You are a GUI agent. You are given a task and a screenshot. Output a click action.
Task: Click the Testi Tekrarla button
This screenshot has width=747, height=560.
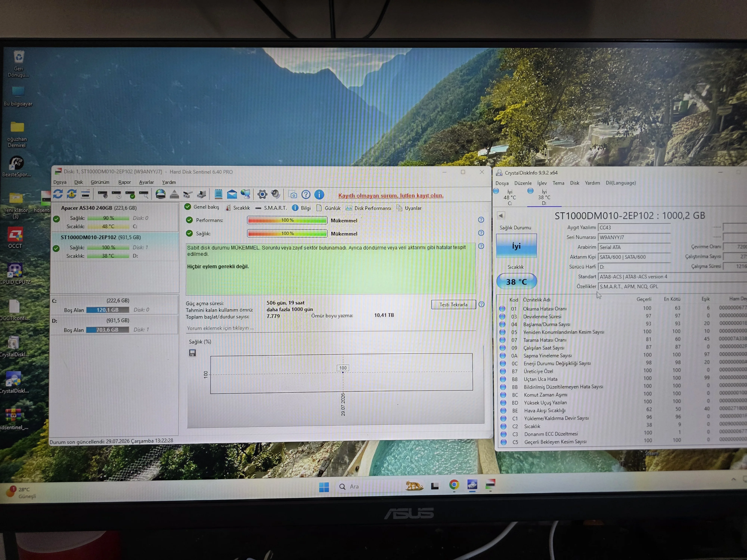coord(454,304)
